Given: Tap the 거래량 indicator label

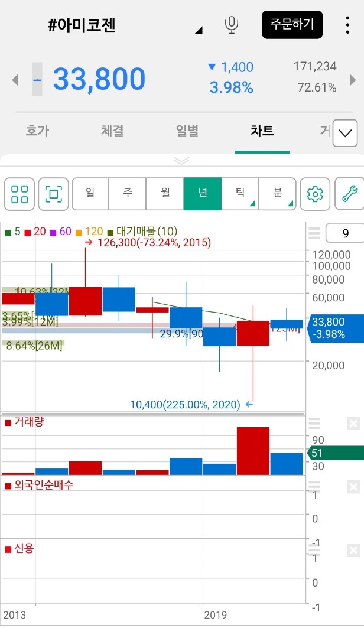Looking at the screenshot, I should [24, 422].
